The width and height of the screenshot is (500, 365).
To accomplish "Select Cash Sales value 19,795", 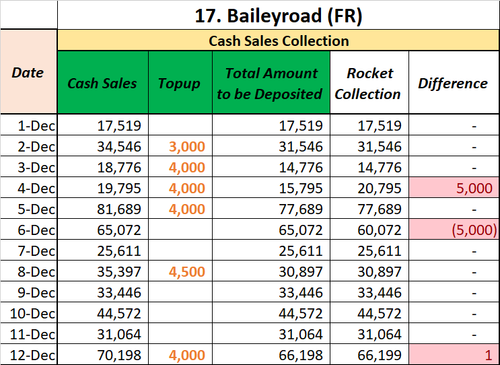I will [x=103, y=188].
